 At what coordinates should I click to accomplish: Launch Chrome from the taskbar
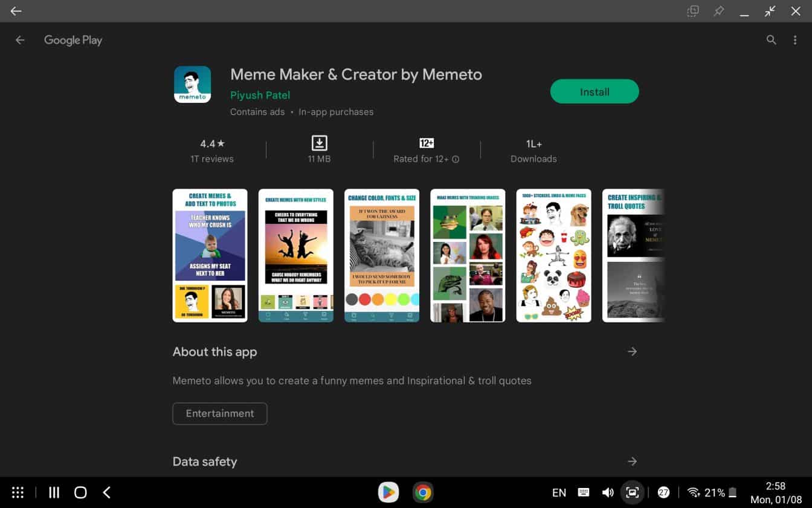(x=423, y=492)
